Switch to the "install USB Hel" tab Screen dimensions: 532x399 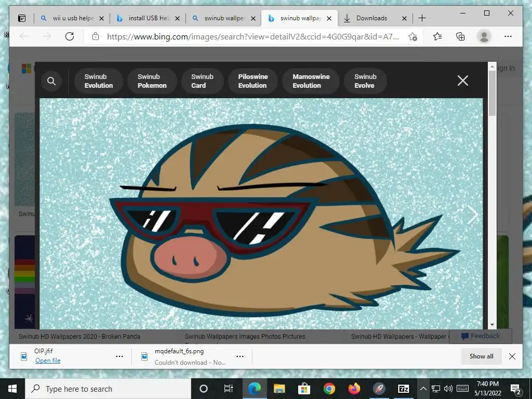coord(149,18)
